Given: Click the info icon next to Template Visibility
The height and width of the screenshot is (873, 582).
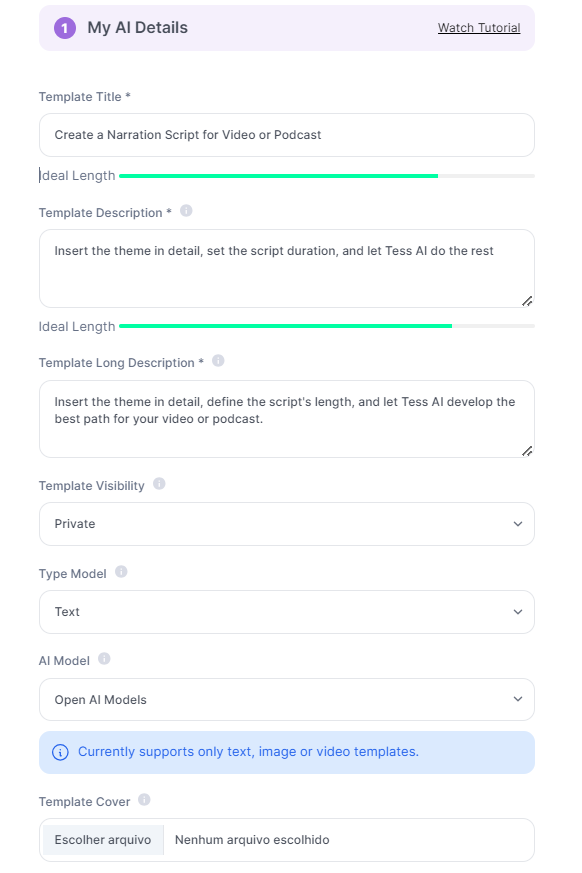Looking at the screenshot, I should tap(159, 484).
